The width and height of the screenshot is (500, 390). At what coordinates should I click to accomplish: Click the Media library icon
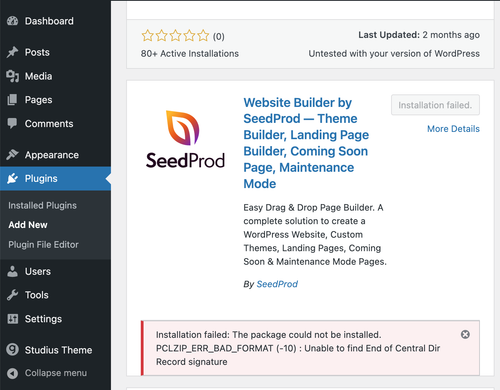click(x=13, y=76)
